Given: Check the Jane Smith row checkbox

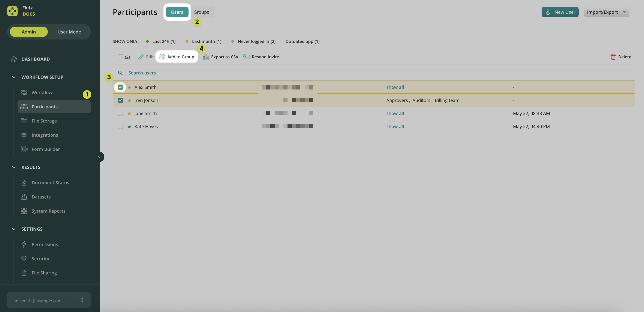Looking at the screenshot, I should click(x=120, y=114).
